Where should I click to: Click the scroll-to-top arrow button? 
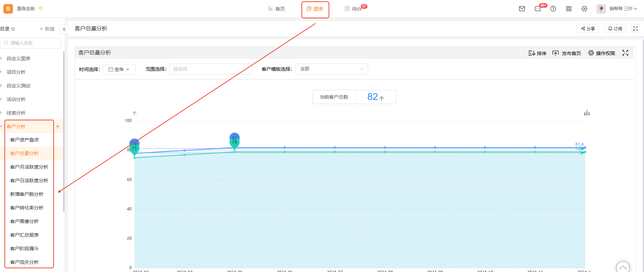622,267
